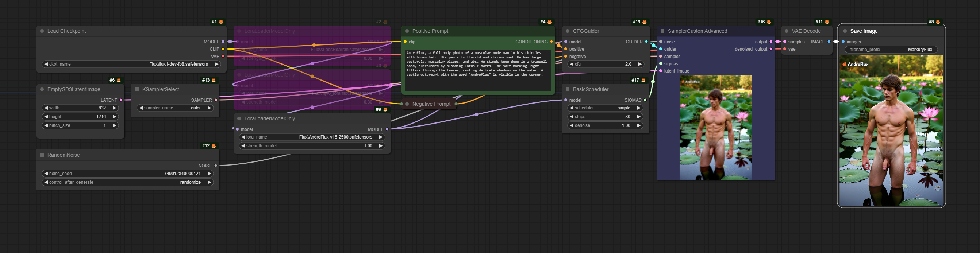This screenshot has width=980, height=253.
Task: Click the fox badge beside #17
Action: 643,81
